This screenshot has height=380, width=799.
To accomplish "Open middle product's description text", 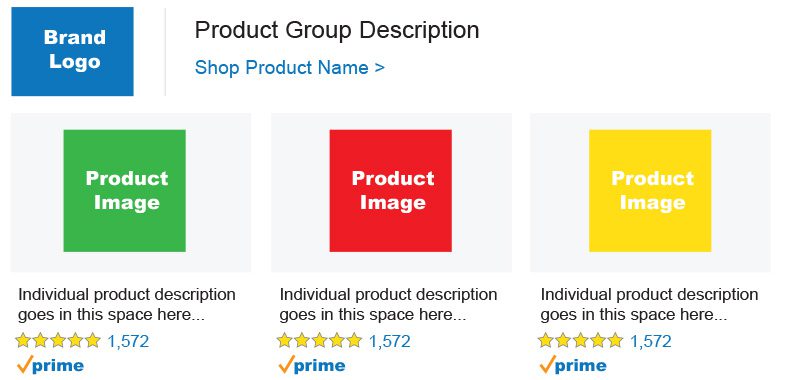I will coord(388,305).
